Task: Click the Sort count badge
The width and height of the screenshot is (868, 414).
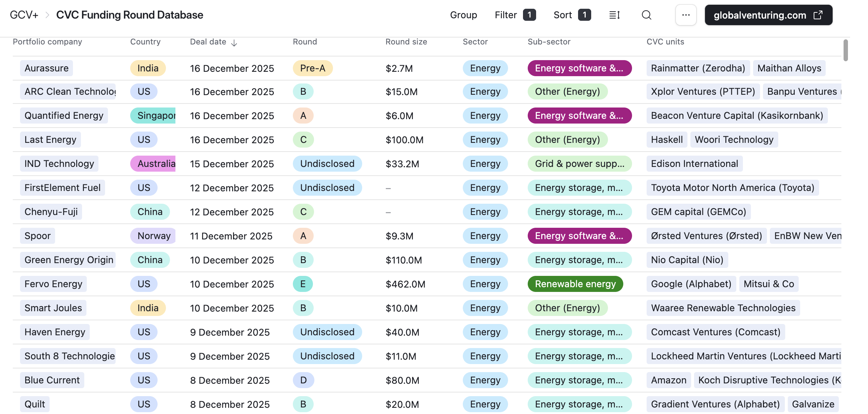Action: point(584,15)
